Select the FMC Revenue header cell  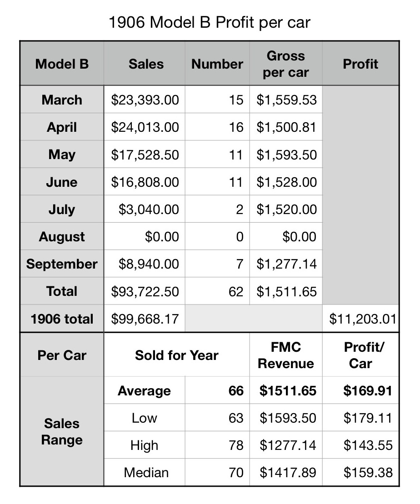[286, 355]
